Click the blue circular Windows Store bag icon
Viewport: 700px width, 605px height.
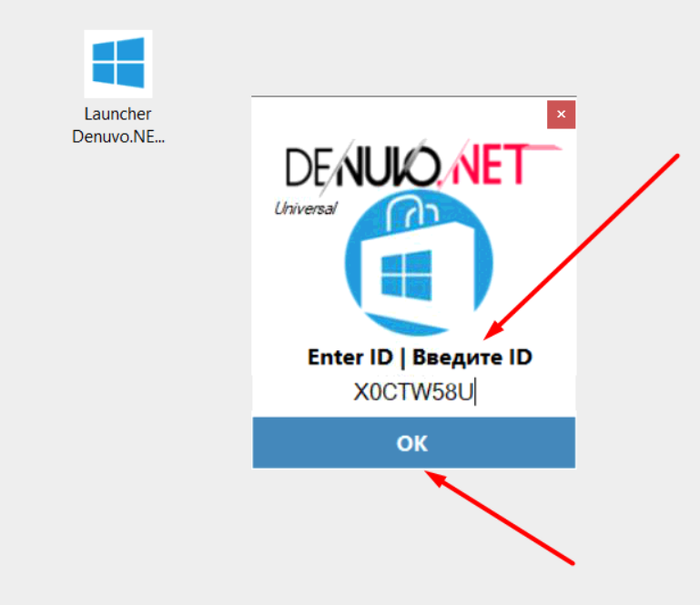coord(419,263)
